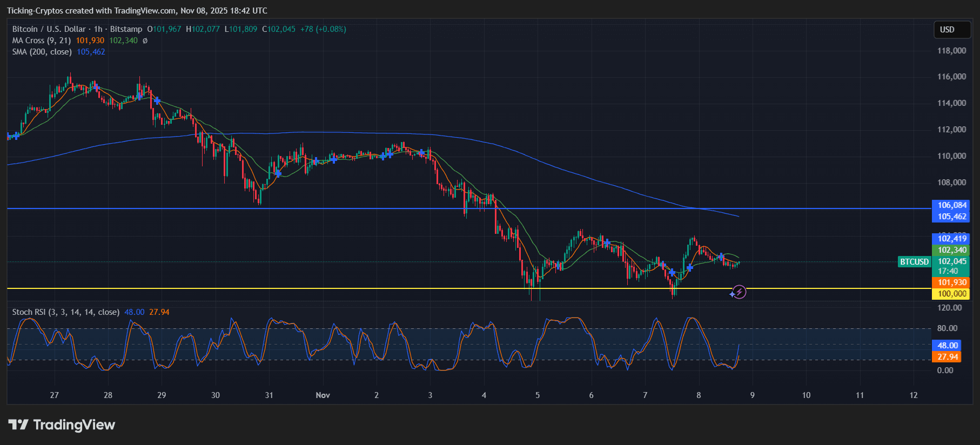Screen dimensions: 980x445
Task: Click the 102,045 current price label
Action: pyautogui.click(x=951, y=261)
